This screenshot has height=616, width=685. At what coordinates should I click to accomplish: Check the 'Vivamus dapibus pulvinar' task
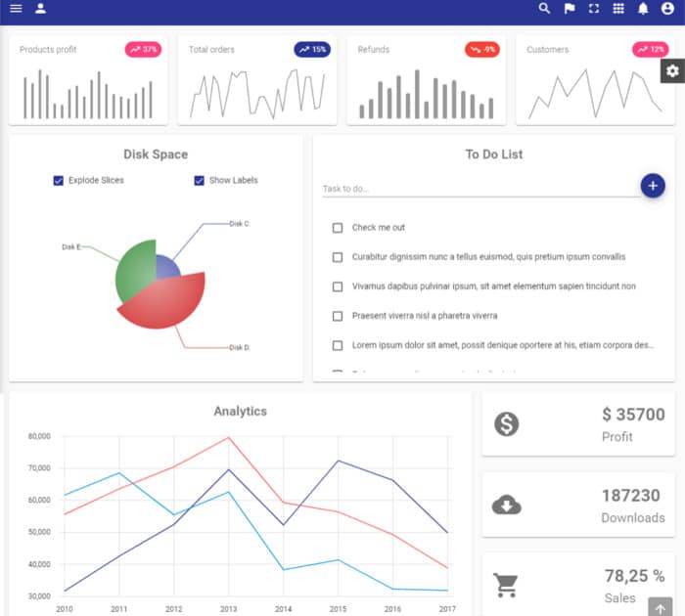coord(338,286)
